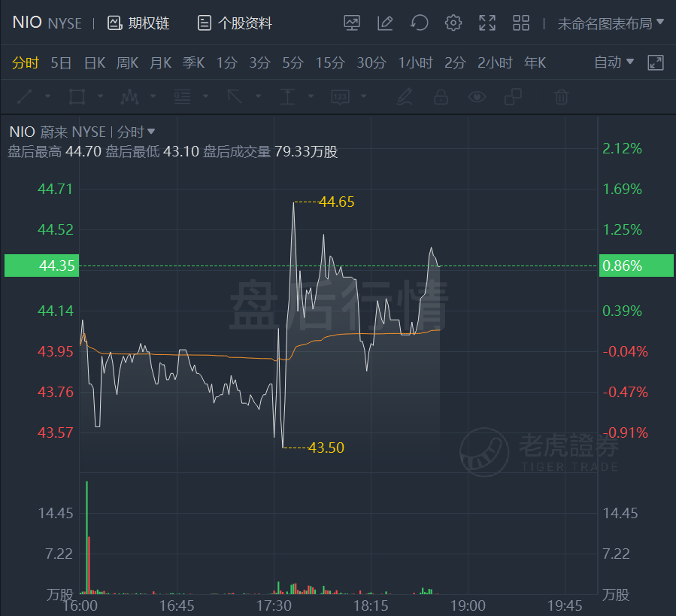The width and height of the screenshot is (676, 616).
Task: Open the 自动 scale dropdown
Action: (x=614, y=62)
